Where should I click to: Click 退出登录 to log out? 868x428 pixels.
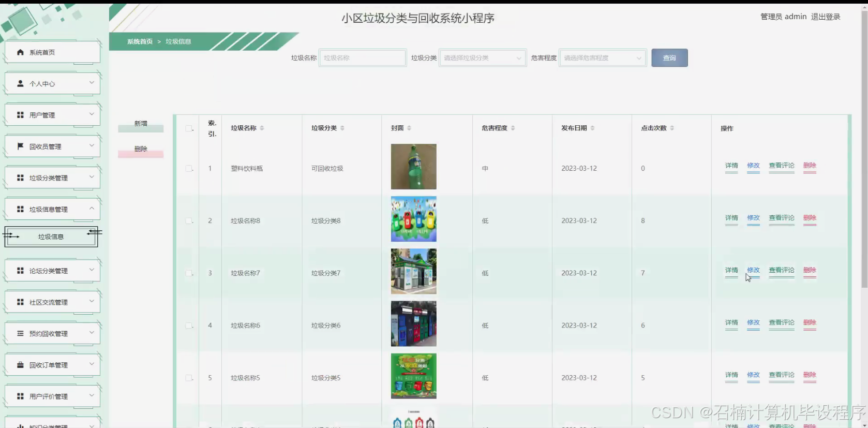click(x=826, y=17)
